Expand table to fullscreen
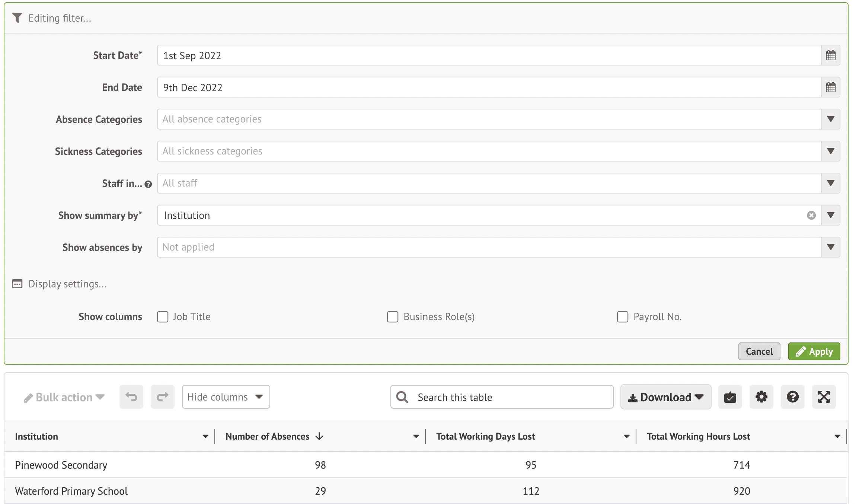The width and height of the screenshot is (856, 504). pos(824,397)
